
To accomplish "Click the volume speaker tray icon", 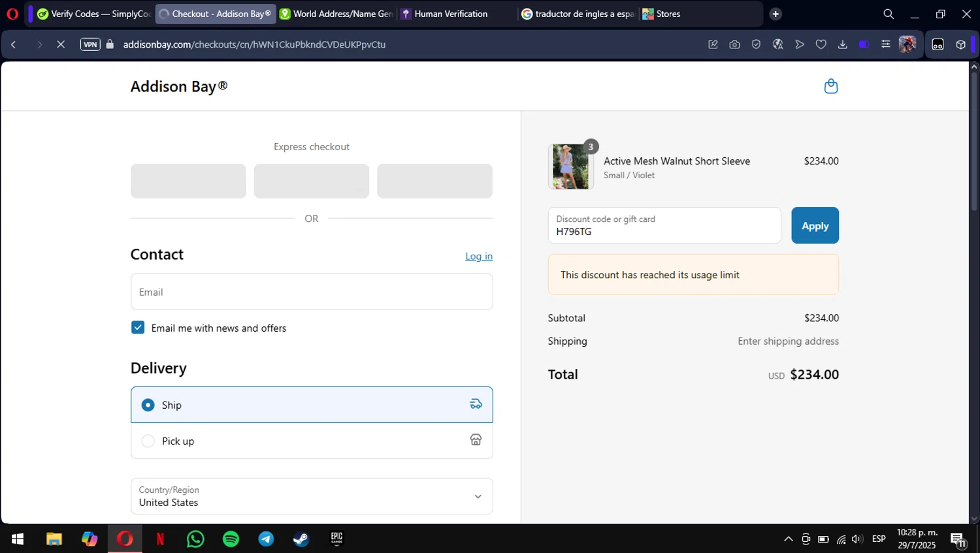I will 857,539.
